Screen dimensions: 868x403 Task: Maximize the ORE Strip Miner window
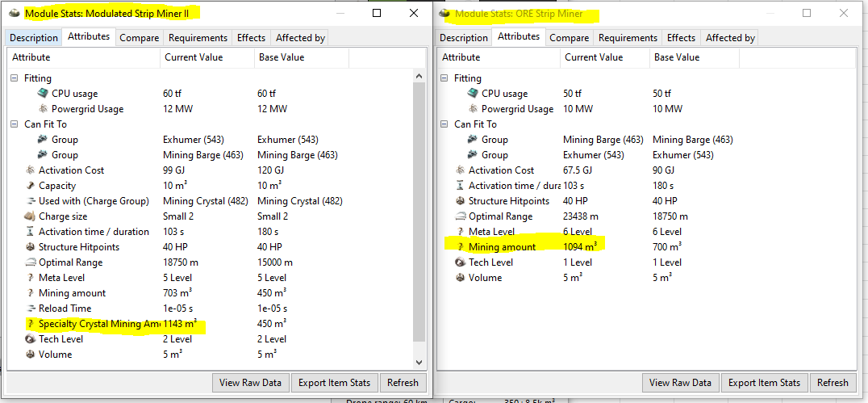tap(807, 13)
